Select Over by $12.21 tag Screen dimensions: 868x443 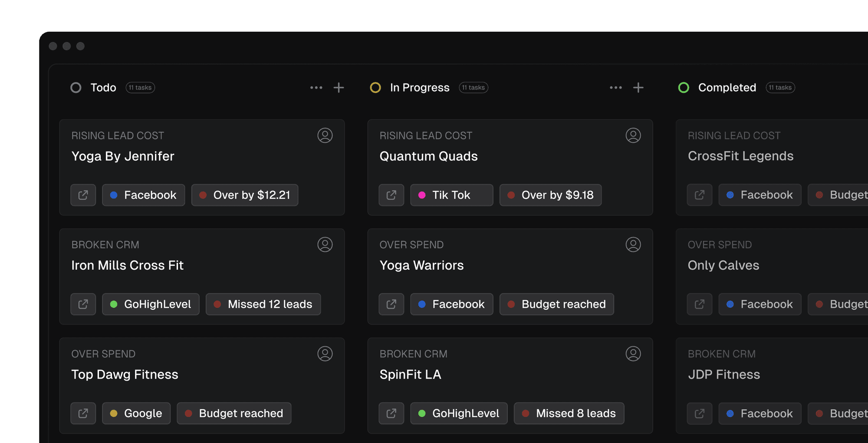click(x=245, y=195)
